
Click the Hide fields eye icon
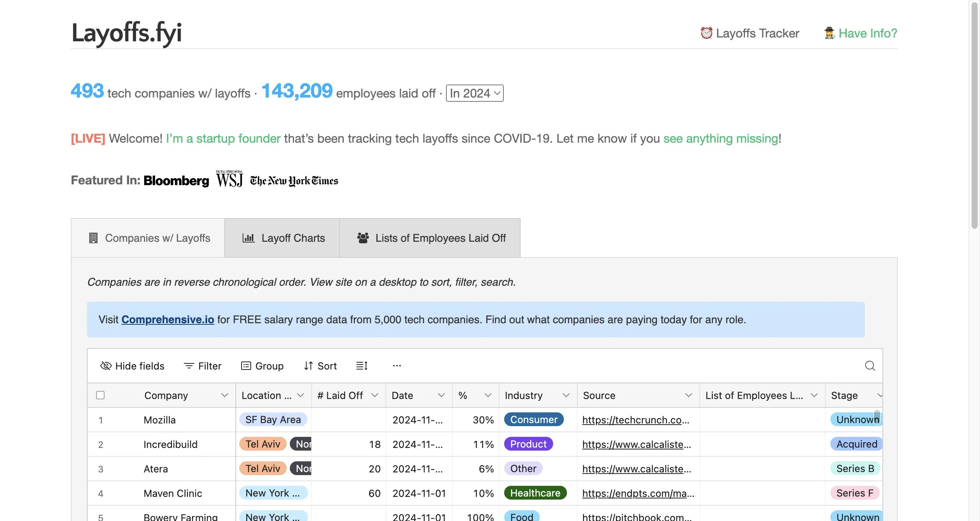point(106,366)
